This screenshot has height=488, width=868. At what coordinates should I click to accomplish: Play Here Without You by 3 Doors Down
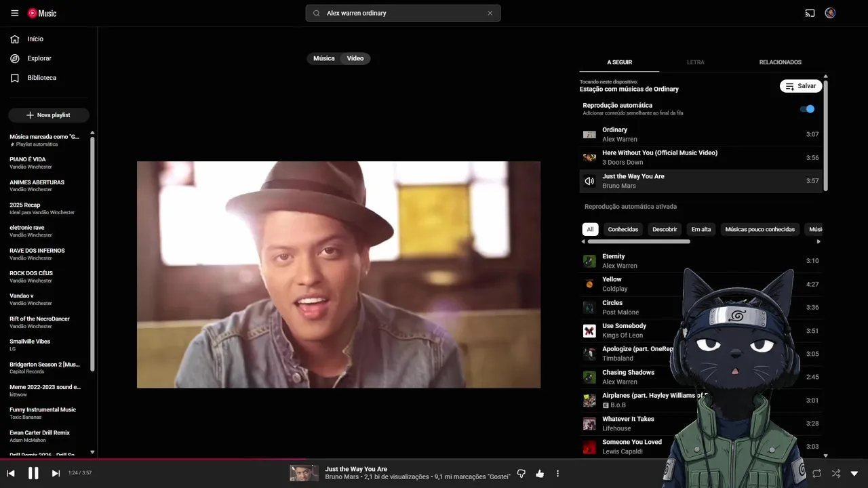pyautogui.click(x=701, y=157)
